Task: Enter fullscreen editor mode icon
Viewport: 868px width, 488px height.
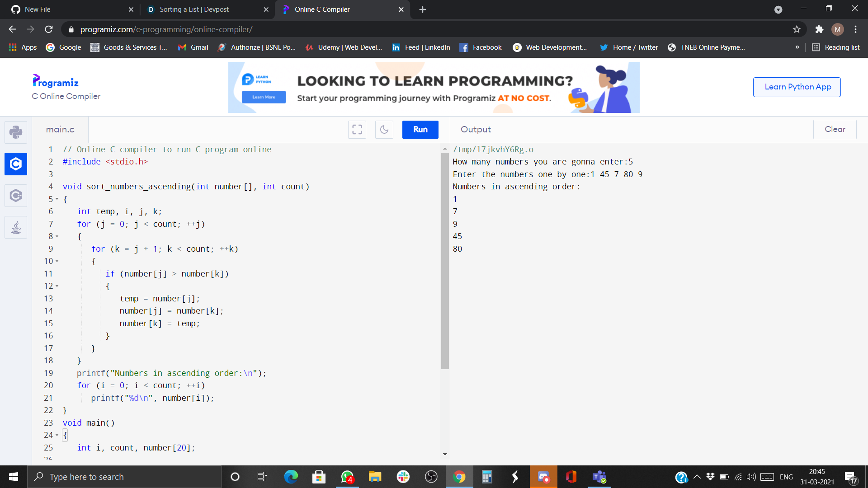Action: pos(357,130)
